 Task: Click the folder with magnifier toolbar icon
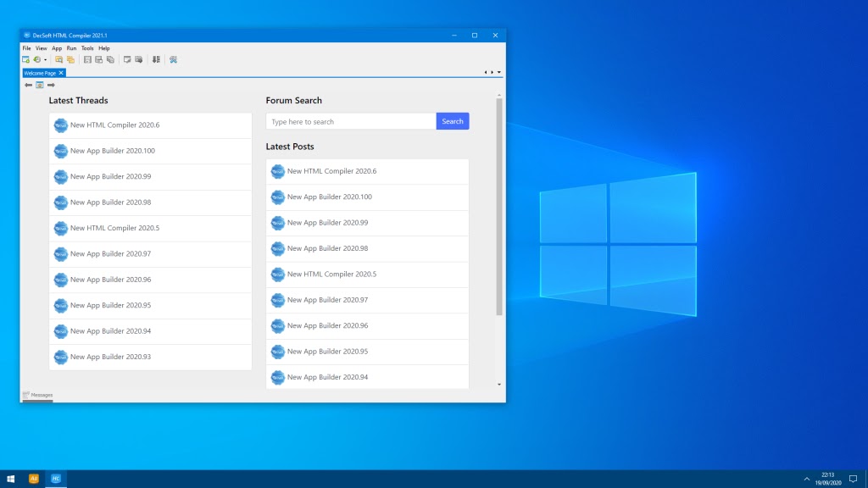(x=58, y=60)
